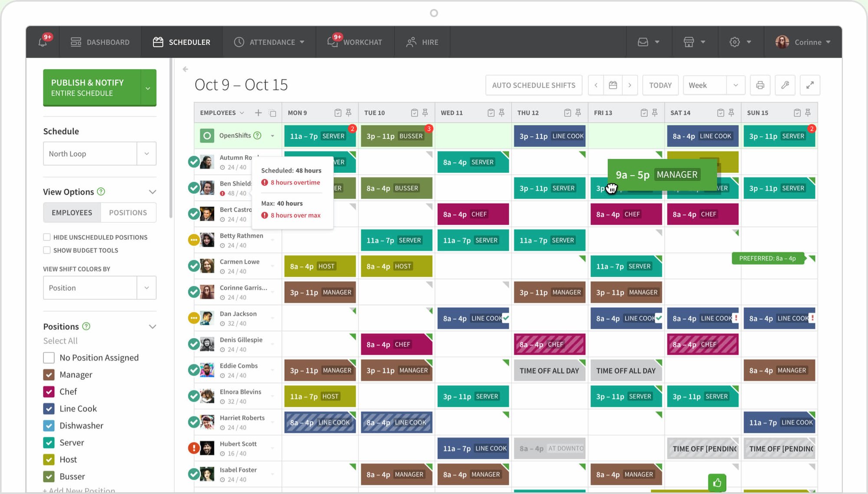Click the navigate previous week arrow icon
868x494 pixels.
tap(595, 85)
